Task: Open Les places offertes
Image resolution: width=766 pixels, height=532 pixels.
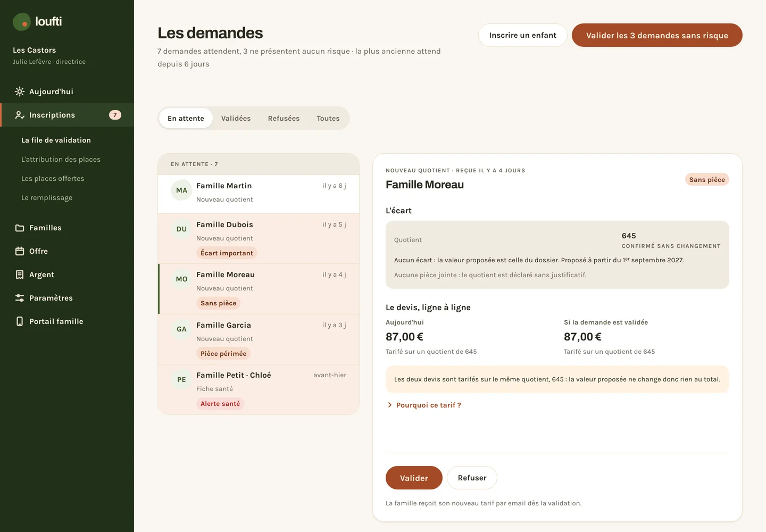Action: coord(53,178)
